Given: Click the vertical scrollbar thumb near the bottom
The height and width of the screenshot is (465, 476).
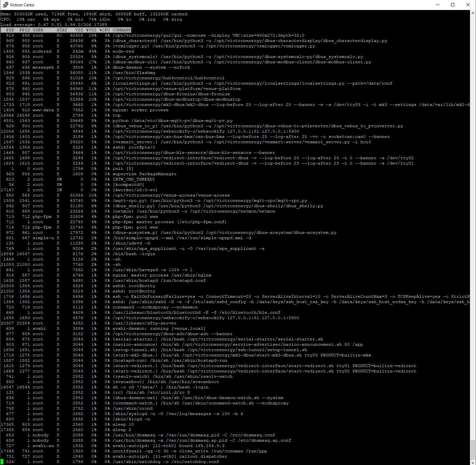Looking at the screenshot, I should click(x=473, y=450).
